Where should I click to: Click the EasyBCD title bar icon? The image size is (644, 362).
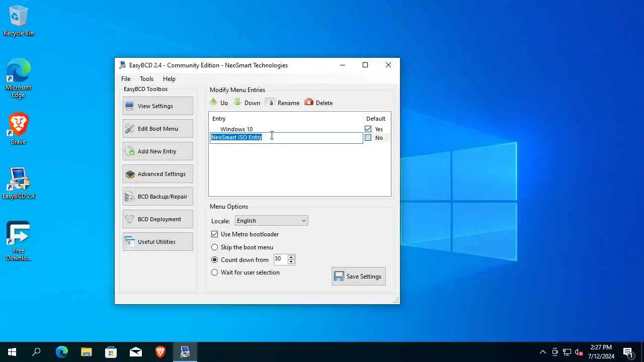tap(122, 65)
